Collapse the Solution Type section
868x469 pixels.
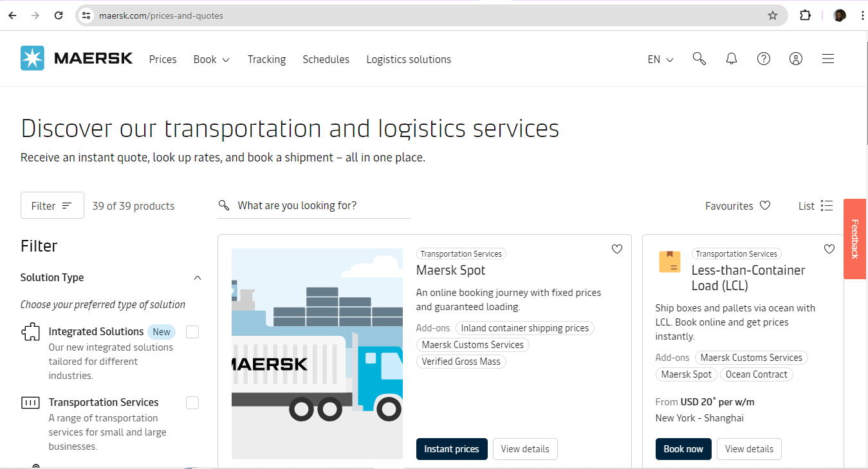point(198,277)
